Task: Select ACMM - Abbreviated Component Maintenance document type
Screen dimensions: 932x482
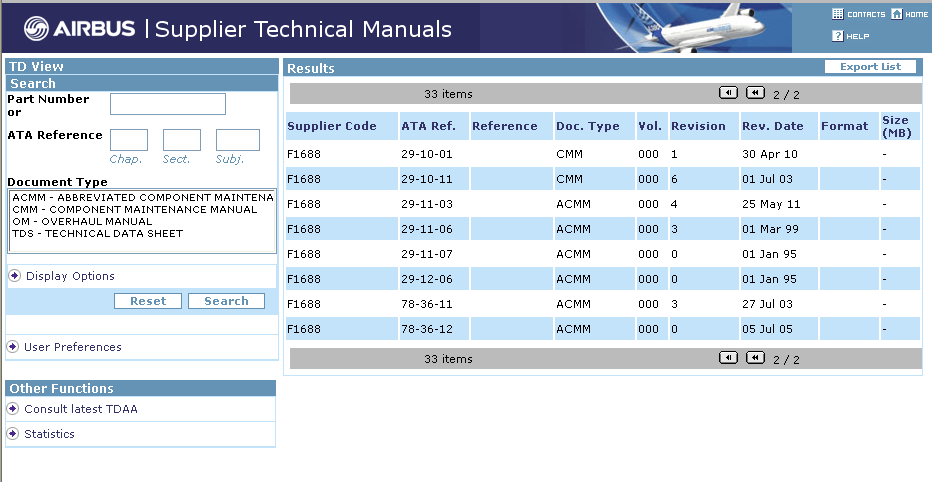Action: tap(142, 197)
